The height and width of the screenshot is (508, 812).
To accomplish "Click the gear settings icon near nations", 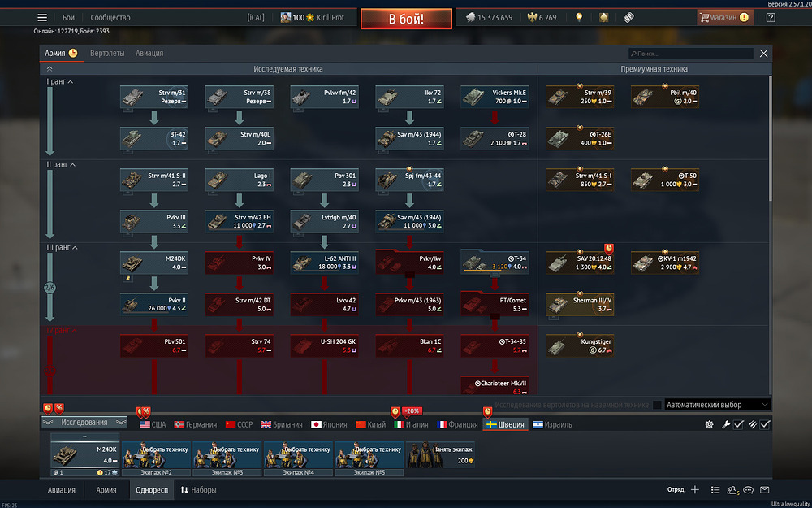I will 710,424.
